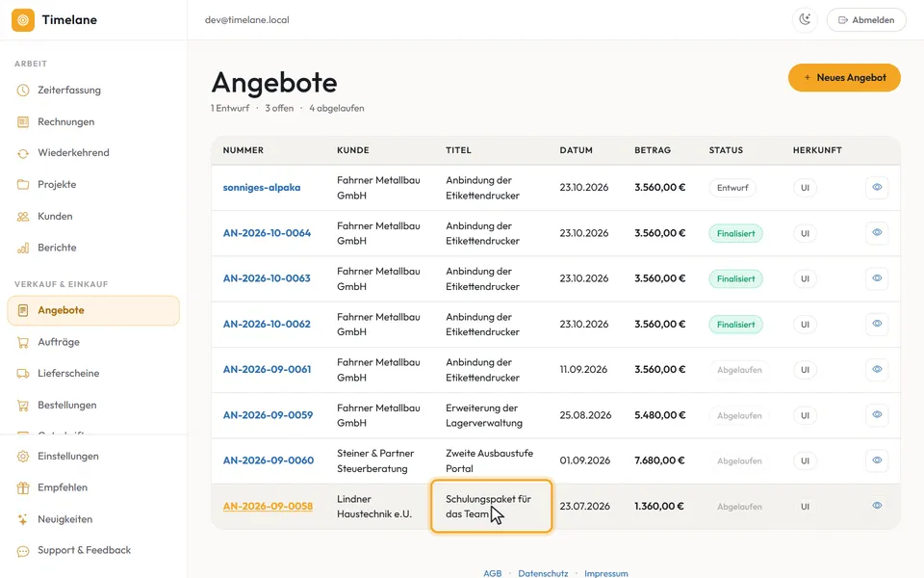View offer AN-2026-09-0061 via eye icon
The image size is (924, 578).
pos(877,369)
